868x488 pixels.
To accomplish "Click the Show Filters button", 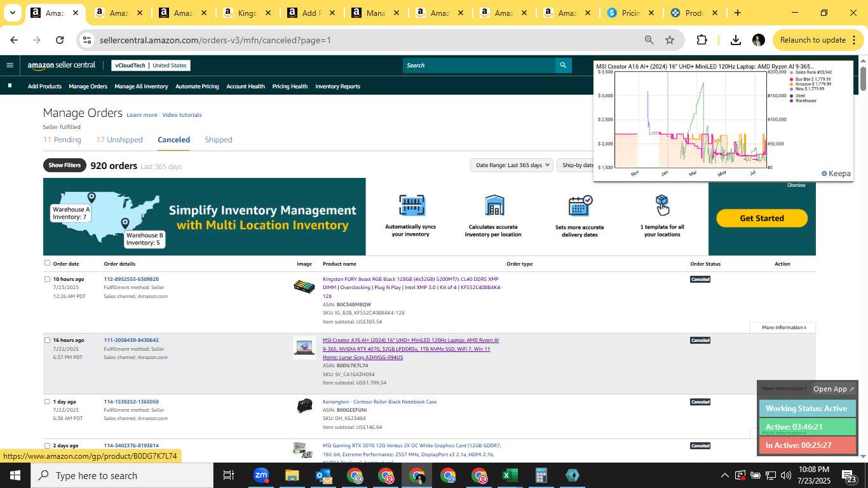I will [64, 165].
